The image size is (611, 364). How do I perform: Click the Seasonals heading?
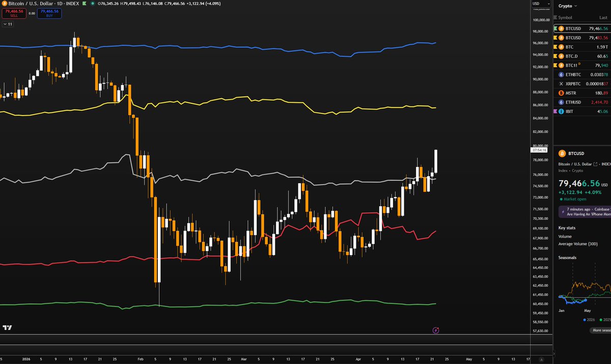[568, 257]
